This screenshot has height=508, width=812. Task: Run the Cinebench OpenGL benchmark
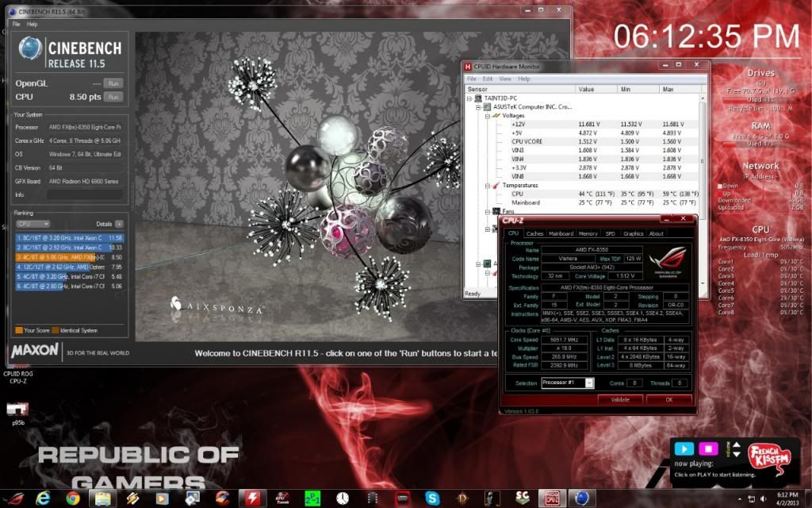pyautogui.click(x=113, y=83)
